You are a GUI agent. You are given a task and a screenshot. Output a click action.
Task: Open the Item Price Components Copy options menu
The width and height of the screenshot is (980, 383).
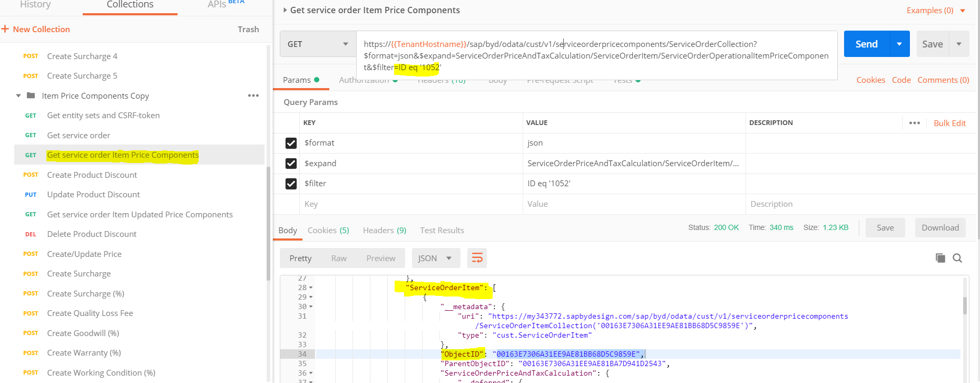[253, 95]
